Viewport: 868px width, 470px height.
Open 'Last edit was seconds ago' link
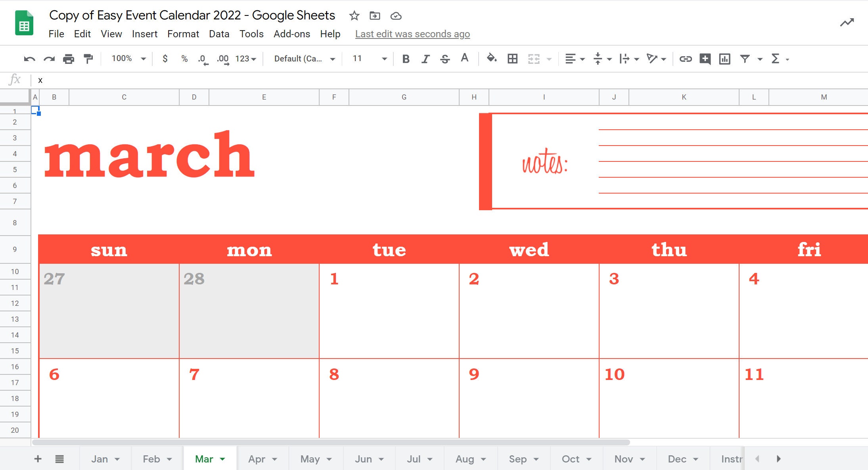coord(412,34)
